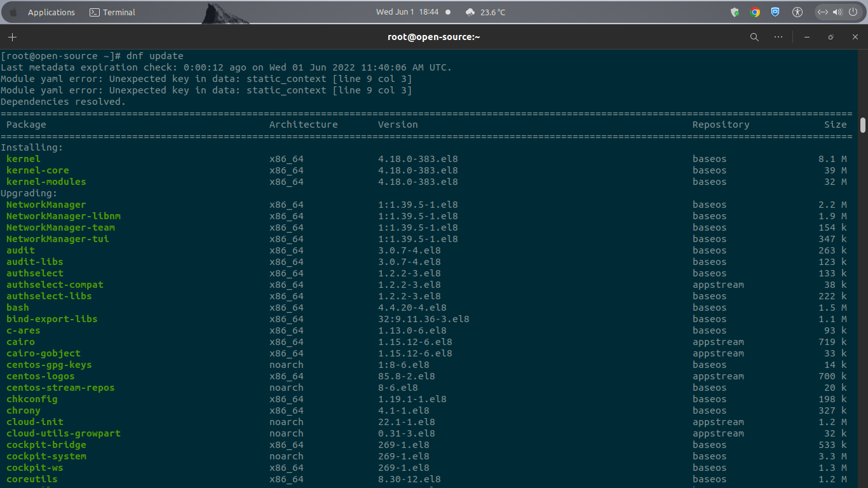Click version 32:9.11.36-3.el8
This screenshot has width=868, height=488.
pyautogui.click(x=424, y=319)
